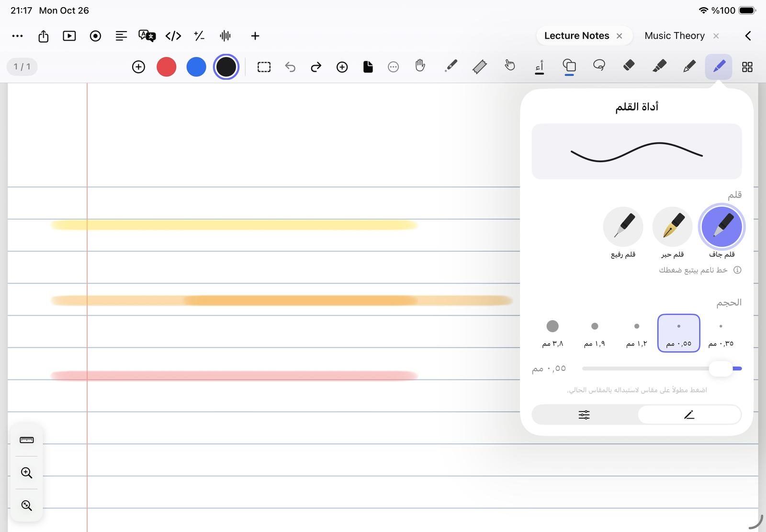The height and width of the screenshot is (532, 766).
Task: Switch to Lecture Notes tab
Action: pyautogui.click(x=576, y=36)
